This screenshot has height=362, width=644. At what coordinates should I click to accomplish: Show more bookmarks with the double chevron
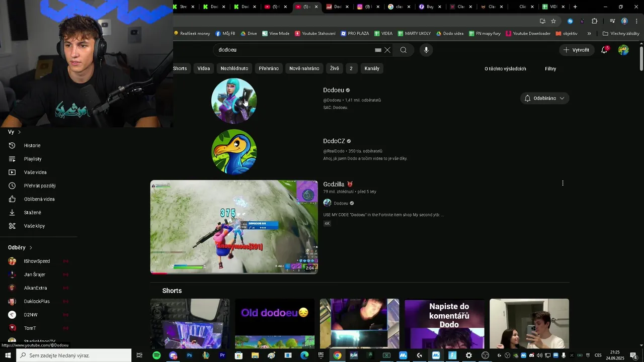tap(589, 33)
